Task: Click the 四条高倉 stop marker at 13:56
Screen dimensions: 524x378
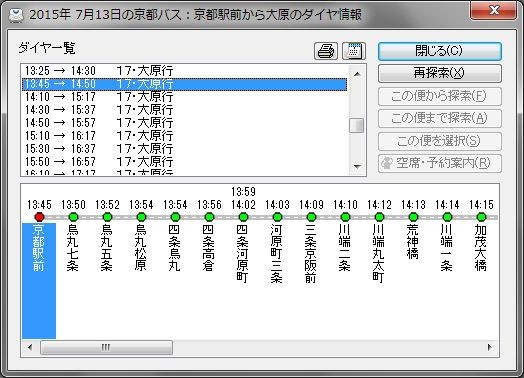Action: pos(210,217)
